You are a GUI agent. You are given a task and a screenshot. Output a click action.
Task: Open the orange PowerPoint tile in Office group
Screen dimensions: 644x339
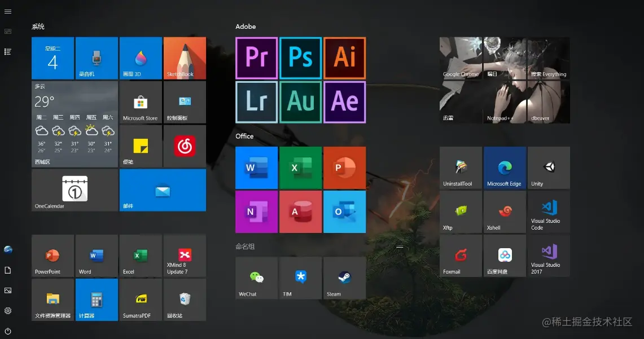[344, 168]
